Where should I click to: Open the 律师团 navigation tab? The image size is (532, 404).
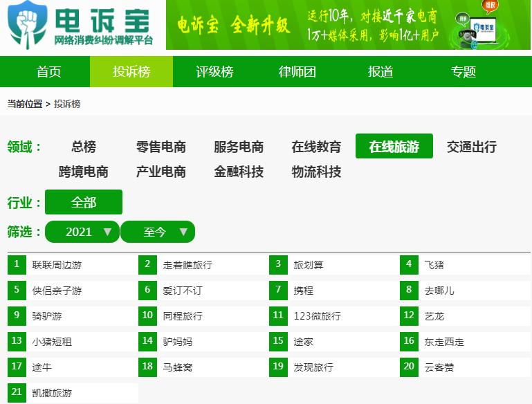pos(297,71)
